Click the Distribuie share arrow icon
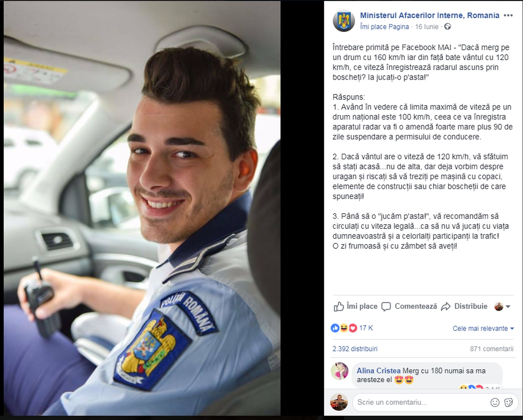 446,307
